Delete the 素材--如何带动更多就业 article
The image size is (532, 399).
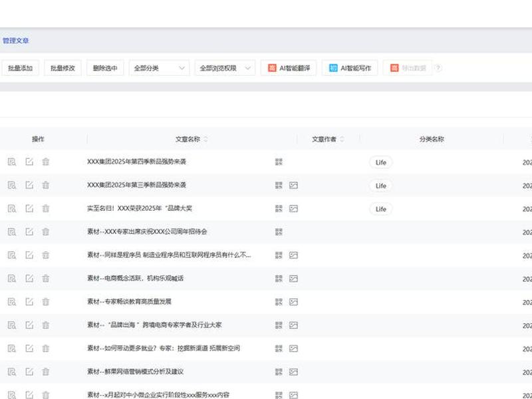pos(45,348)
